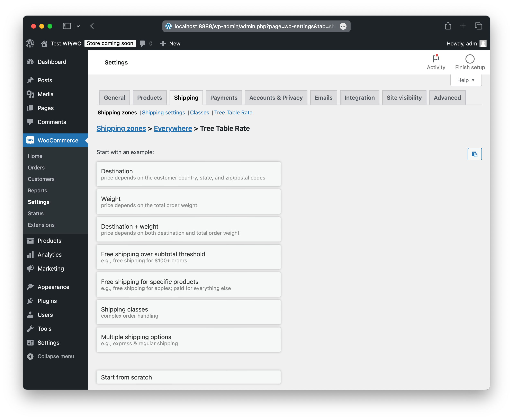Click the Dashboard gauge icon
The width and height of the screenshot is (513, 420).
30,62
